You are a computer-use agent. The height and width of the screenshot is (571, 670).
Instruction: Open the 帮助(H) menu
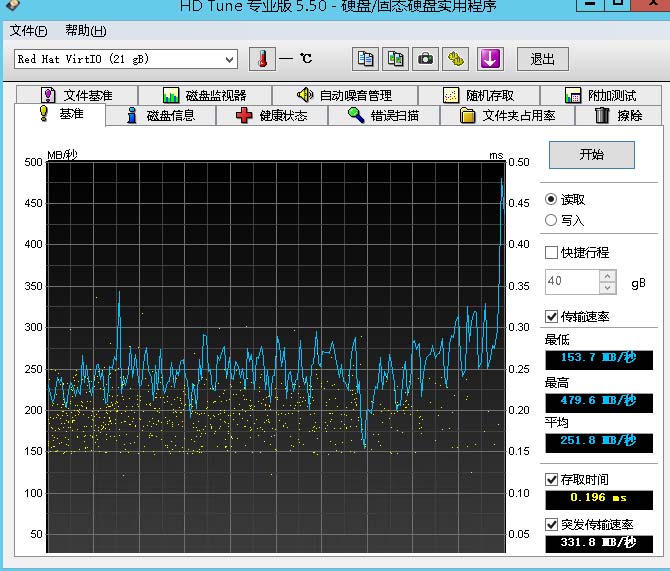[85, 31]
